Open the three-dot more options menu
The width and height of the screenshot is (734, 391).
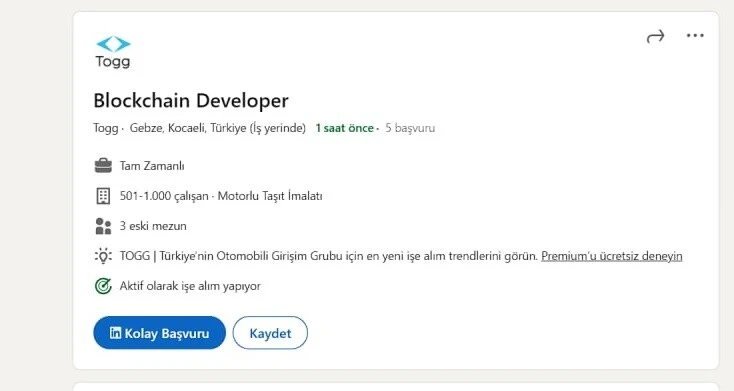click(695, 36)
